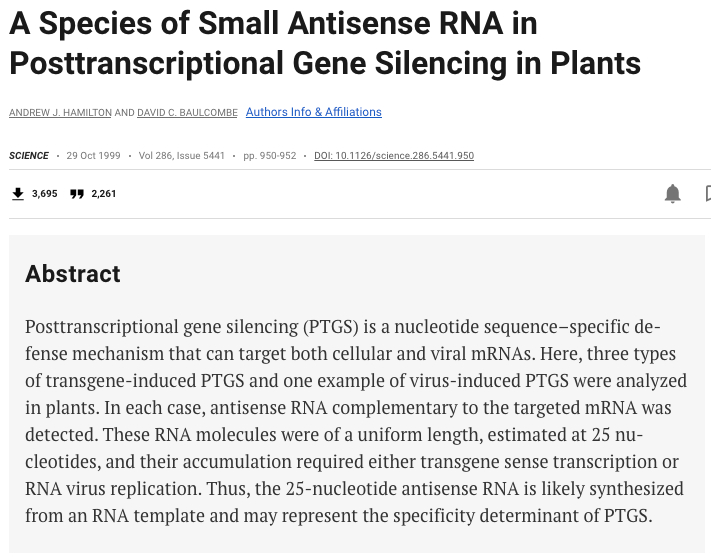Open Vol 286, Issue 5441

coord(182,156)
